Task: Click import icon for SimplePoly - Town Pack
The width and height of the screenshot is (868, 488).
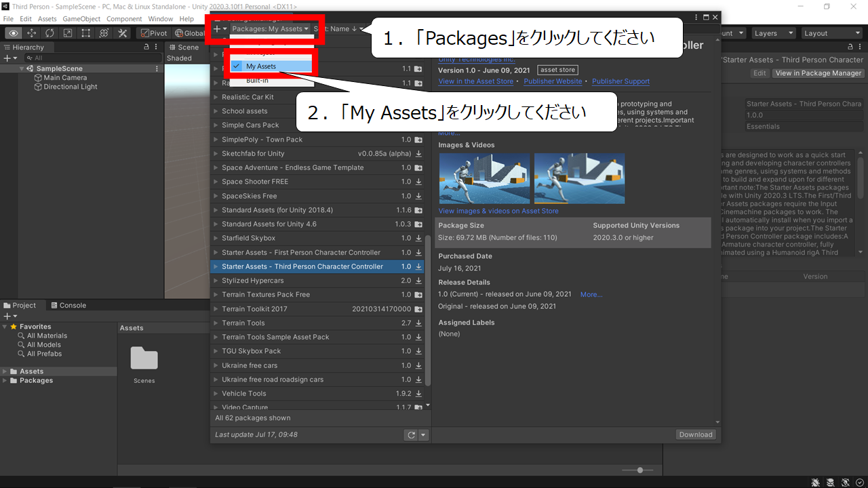Action: [418, 140]
